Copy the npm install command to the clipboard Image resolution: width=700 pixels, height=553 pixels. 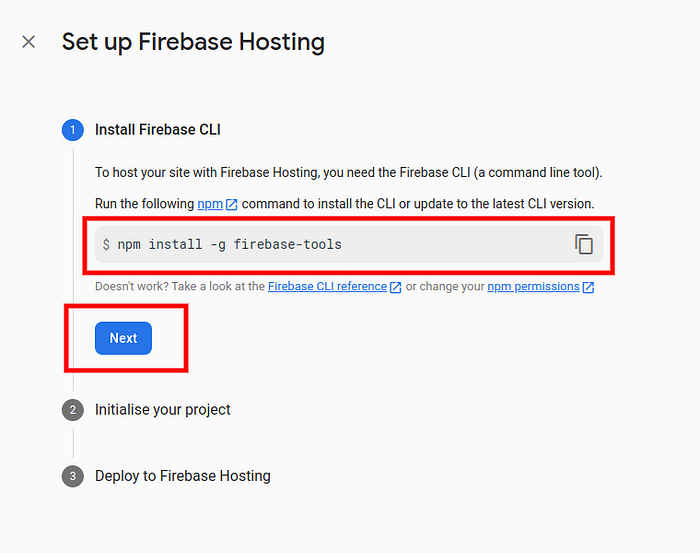click(x=584, y=244)
